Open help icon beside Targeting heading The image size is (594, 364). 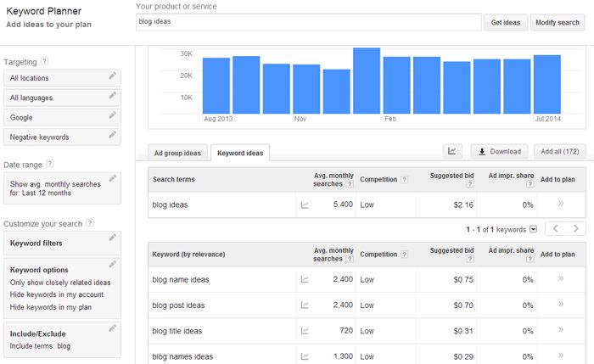[x=44, y=61]
